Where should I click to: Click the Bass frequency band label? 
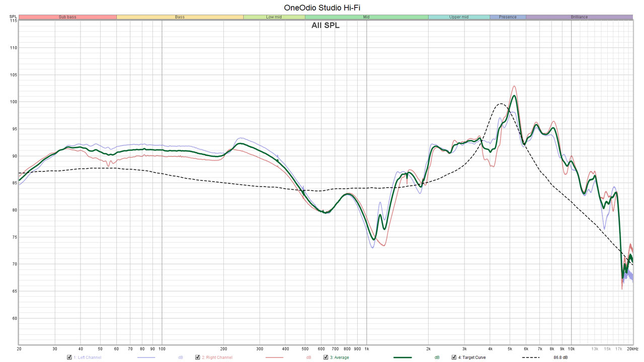point(180,17)
